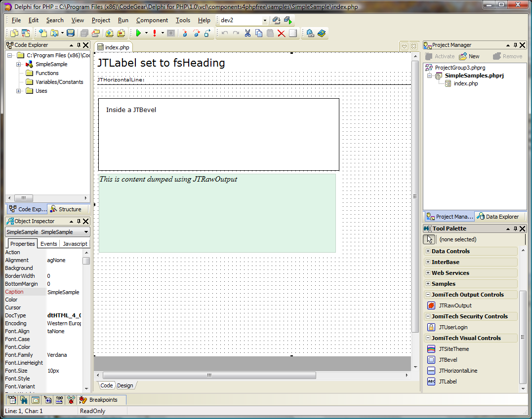Select the JTHorizontalLine component icon
The width and height of the screenshot is (532, 419).
[x=431, y=371]
